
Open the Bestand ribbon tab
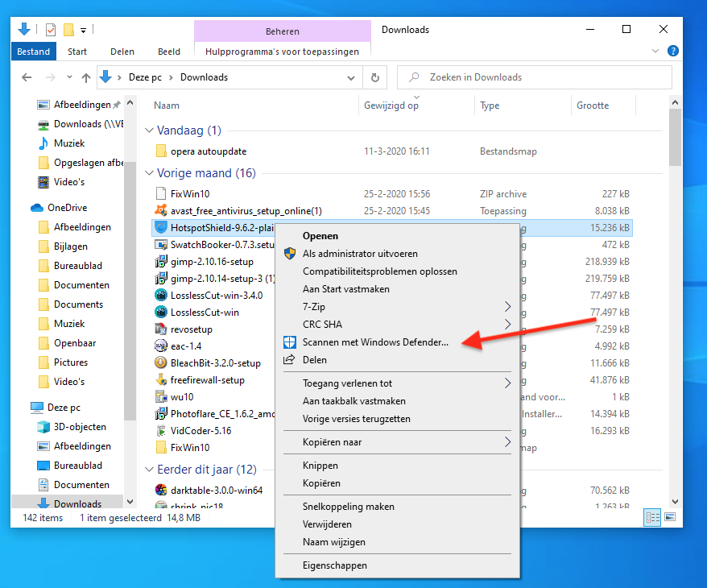[x=34, y=52]
